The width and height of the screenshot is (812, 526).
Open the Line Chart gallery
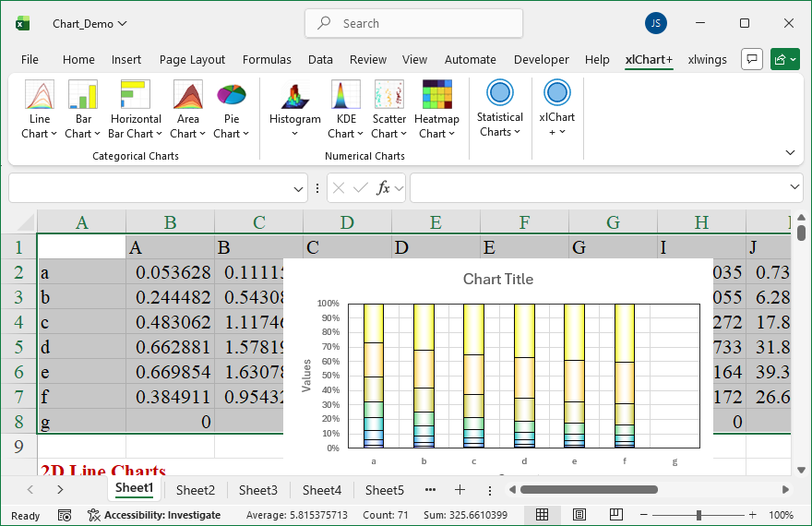tap(40, 109)
